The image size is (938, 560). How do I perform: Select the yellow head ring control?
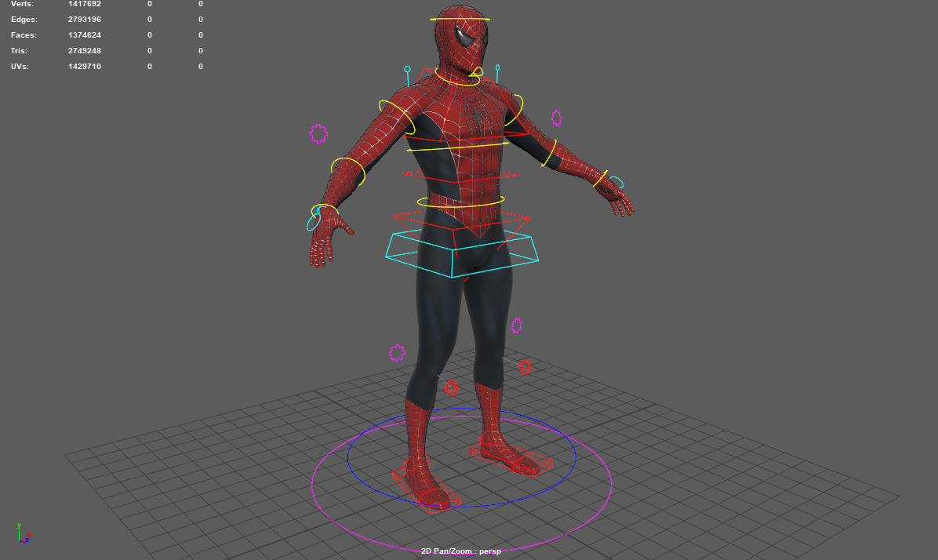tap(460, 19)
